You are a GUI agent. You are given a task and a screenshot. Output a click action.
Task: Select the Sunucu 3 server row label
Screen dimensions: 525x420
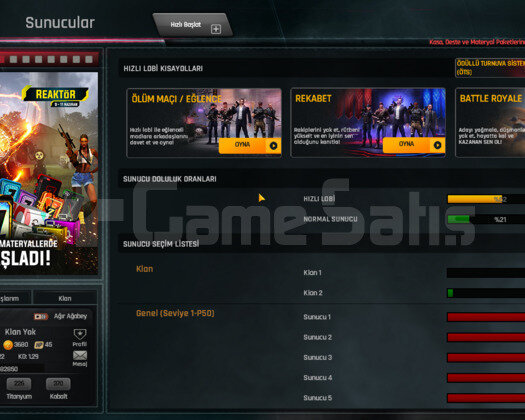click(x=317, y=357)
